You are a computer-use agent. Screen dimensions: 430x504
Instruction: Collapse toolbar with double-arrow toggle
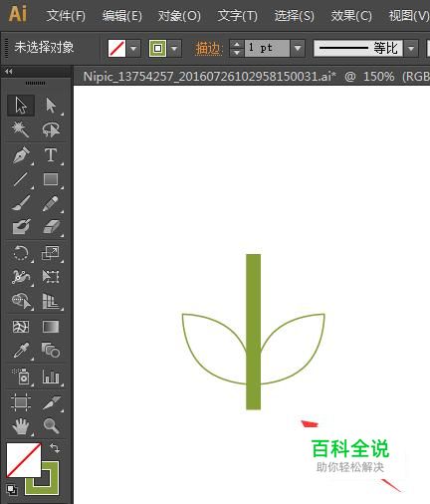9,71
